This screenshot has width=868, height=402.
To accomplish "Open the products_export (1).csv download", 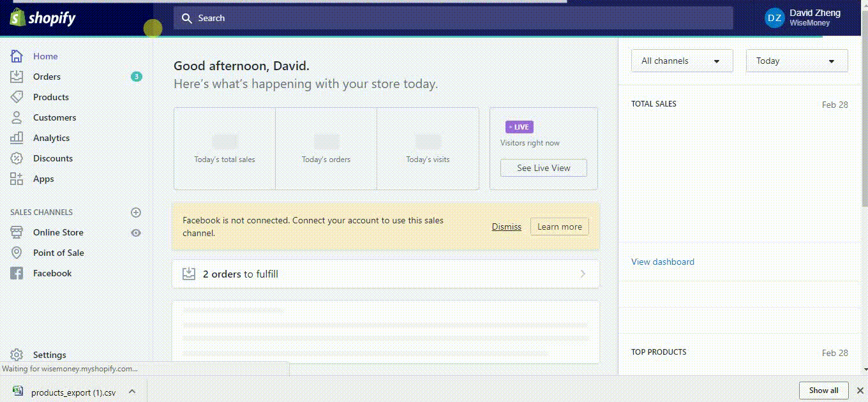I will pyautogui.click(x=73, y=392).
